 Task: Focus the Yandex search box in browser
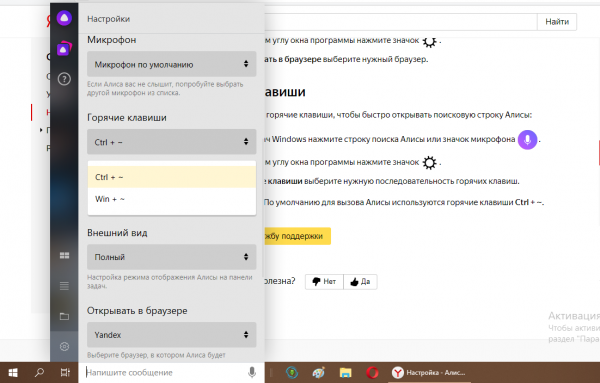[x=400, y=22]
